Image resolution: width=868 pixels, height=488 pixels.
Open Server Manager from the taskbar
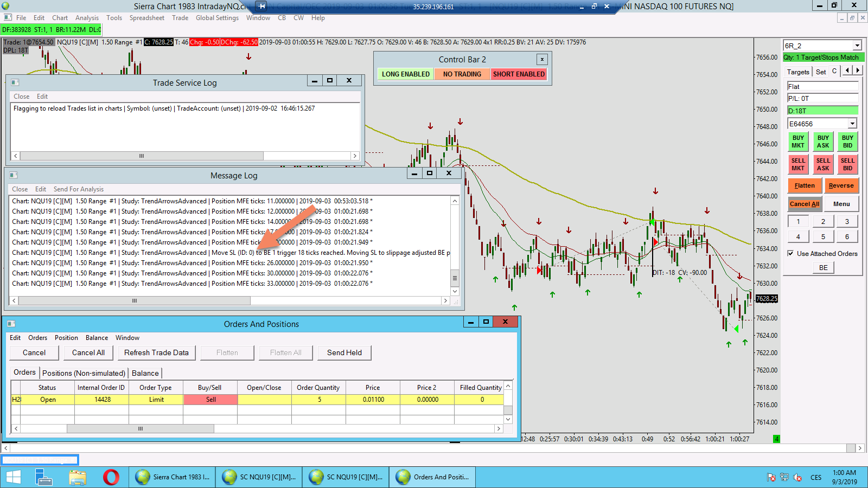(x=43, y=477)
